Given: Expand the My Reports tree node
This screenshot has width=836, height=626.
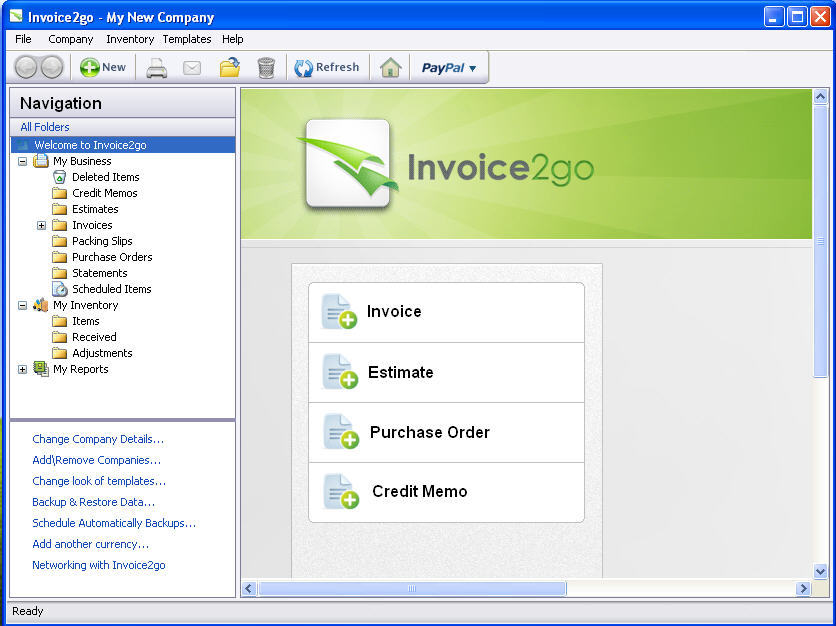Looking at the screenshot, I should 22,369.
